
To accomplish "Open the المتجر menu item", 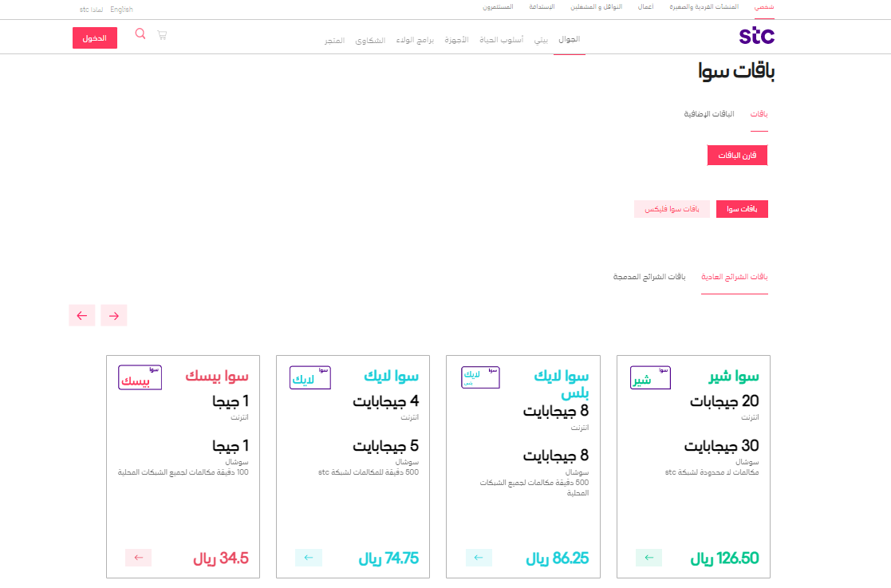I will 335,41.
